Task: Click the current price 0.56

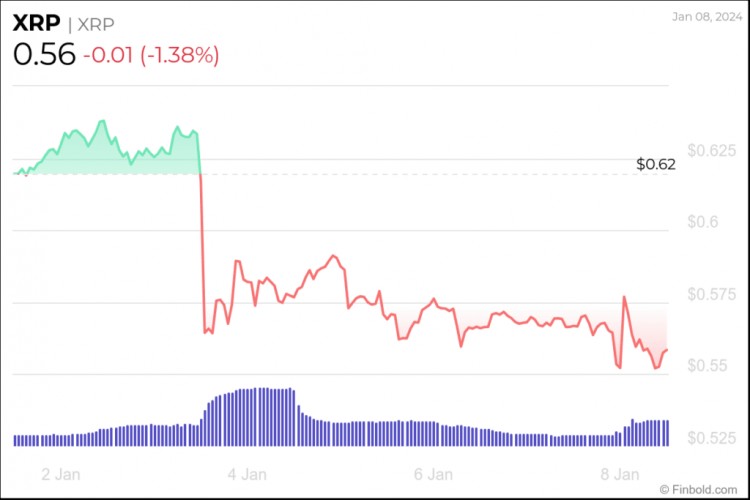Action: click(43, 55)
